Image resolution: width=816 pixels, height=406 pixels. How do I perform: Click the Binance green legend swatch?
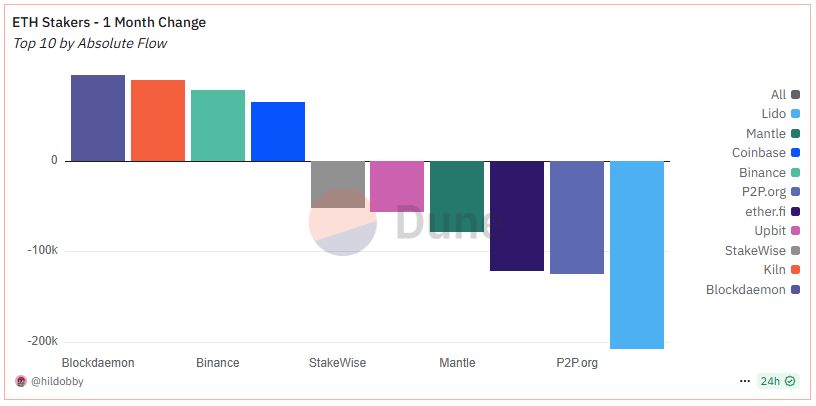tap(795, 173)
